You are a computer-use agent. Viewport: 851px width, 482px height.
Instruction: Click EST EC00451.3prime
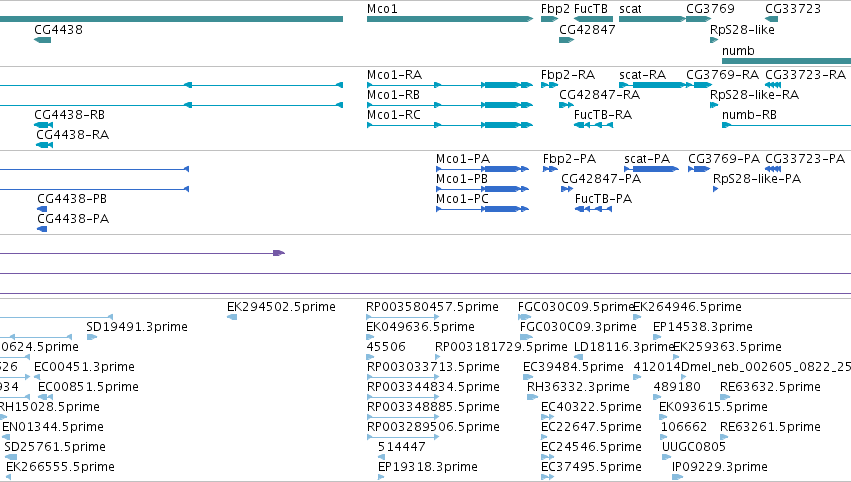[84, 367]
